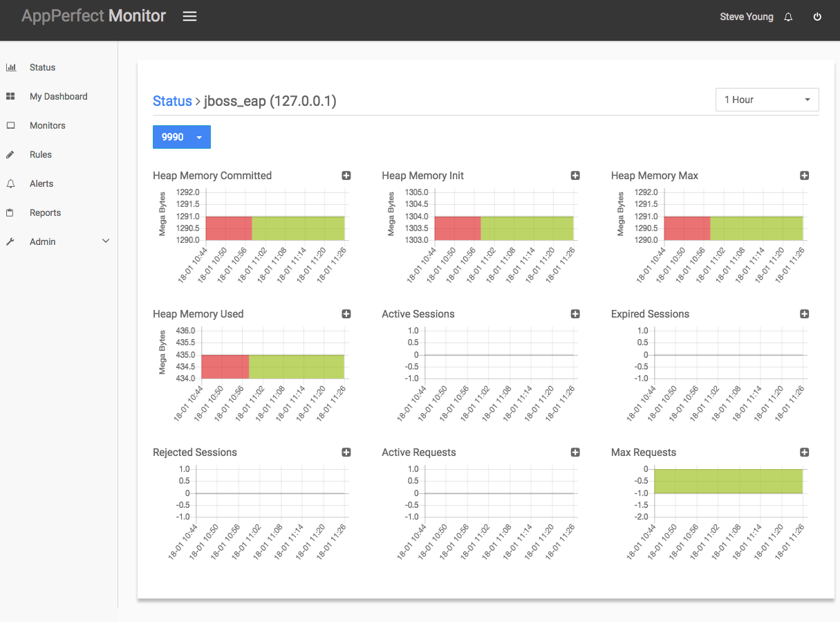Expand the Max Requests chart
This screenshot has width=840, height=622.
click(804, 452)
